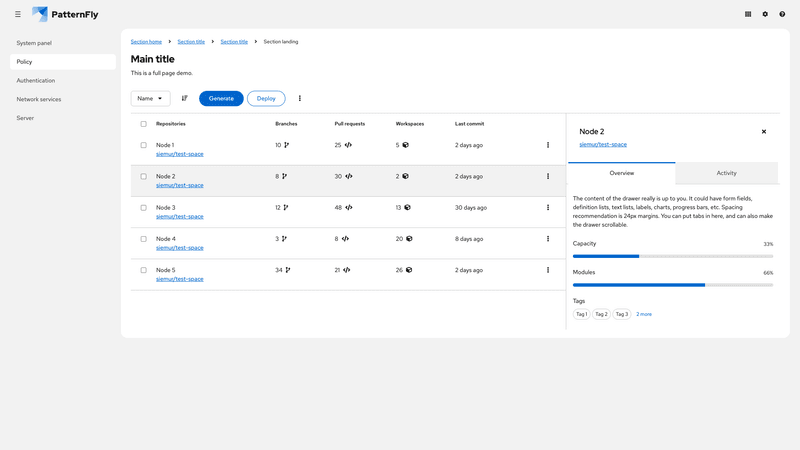Click the sort order icon in toolbar
The image size is (800, 450).
point(185,98)
